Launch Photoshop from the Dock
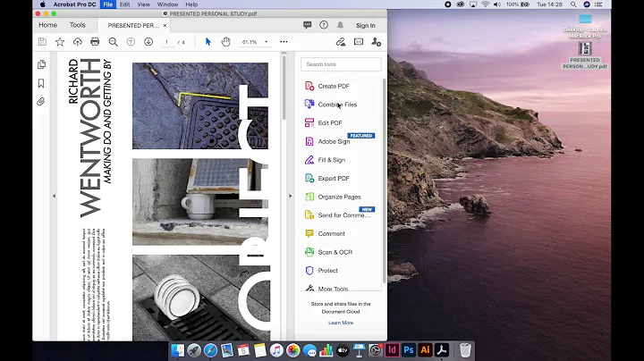 click(x=408, y=350)
